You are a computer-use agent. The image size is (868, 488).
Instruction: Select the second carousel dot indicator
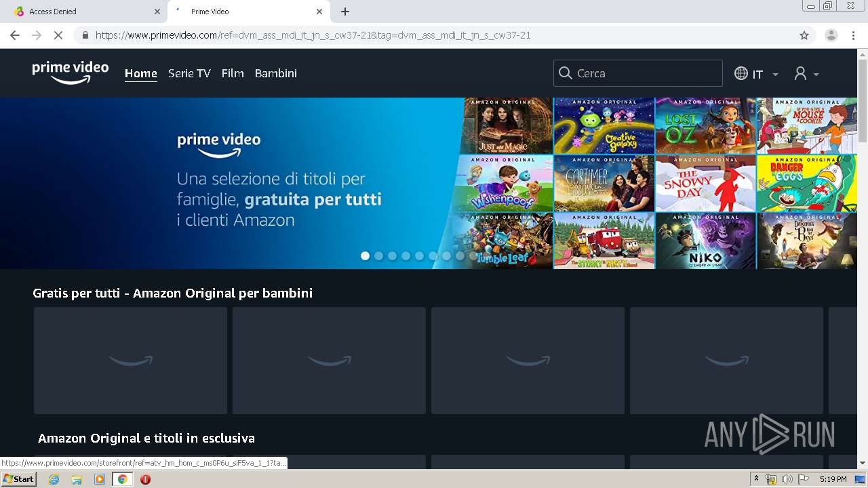click(379, 256)
